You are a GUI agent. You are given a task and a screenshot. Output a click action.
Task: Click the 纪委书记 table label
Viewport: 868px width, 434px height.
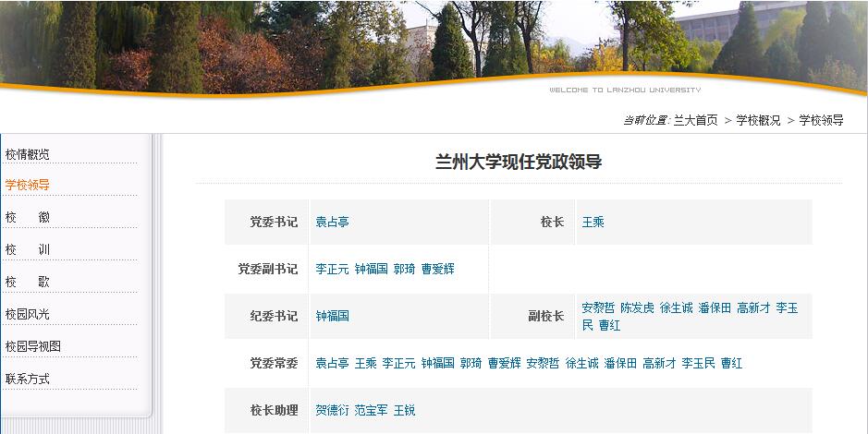pos(274,316)
